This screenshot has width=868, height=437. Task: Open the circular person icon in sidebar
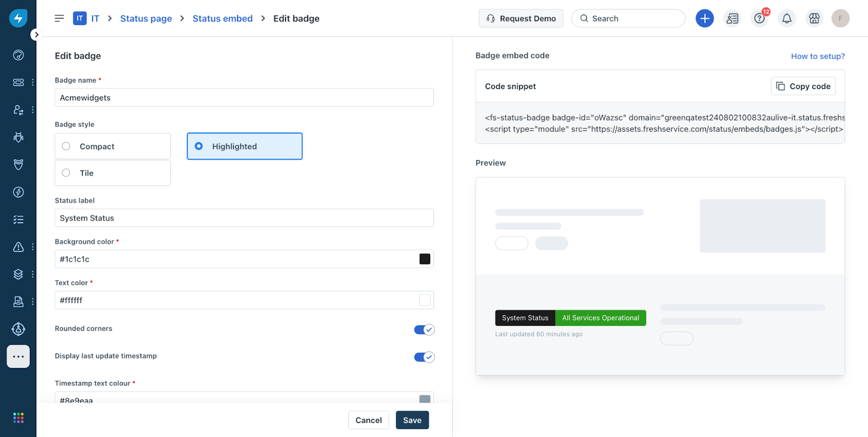18,329
